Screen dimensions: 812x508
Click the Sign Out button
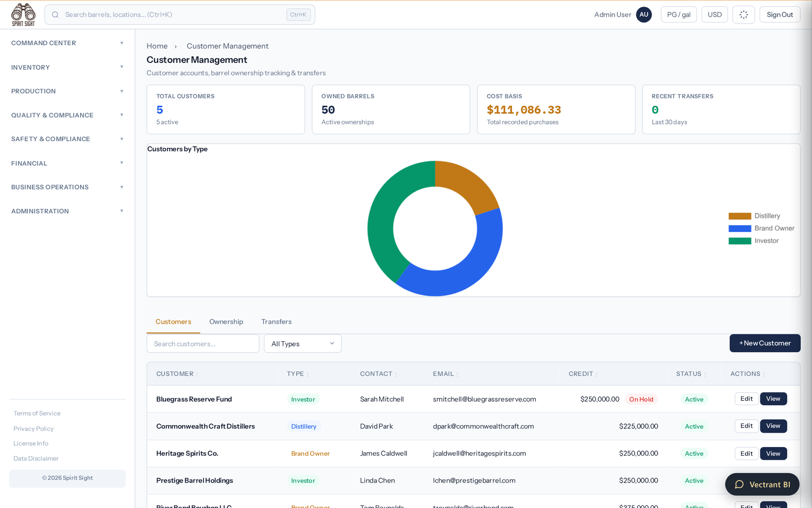[x=780, y=15]
